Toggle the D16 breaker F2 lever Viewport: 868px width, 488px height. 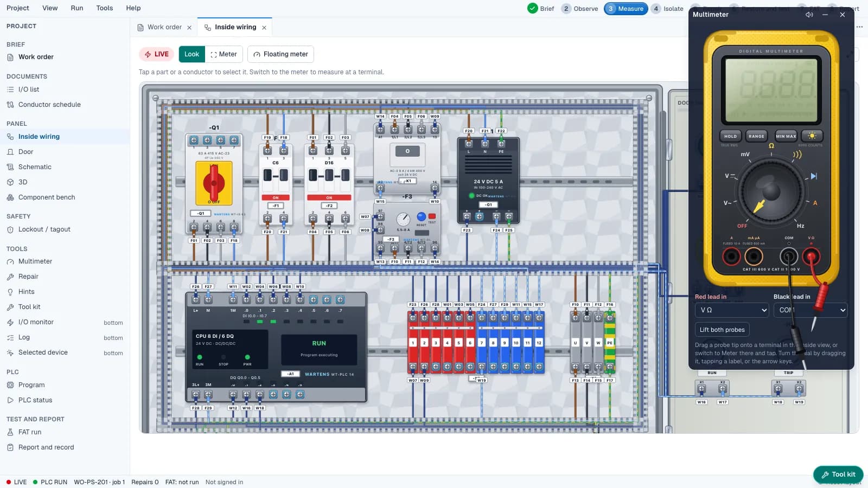tap(329, 175)
